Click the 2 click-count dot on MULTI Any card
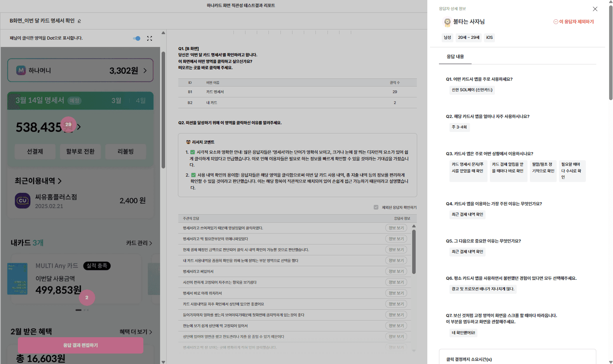The image size is (613, 364). point(87,298)
